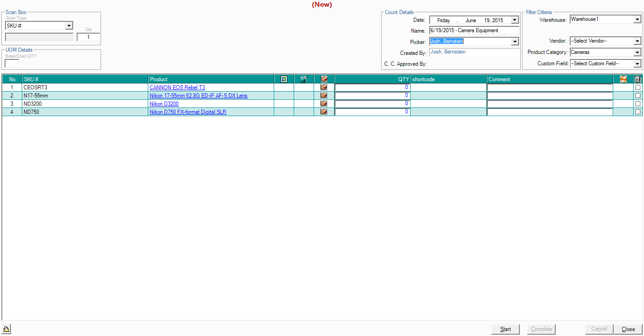
Task: Check the delete checkbox for CEOSRT3 row
Action: 638,88
